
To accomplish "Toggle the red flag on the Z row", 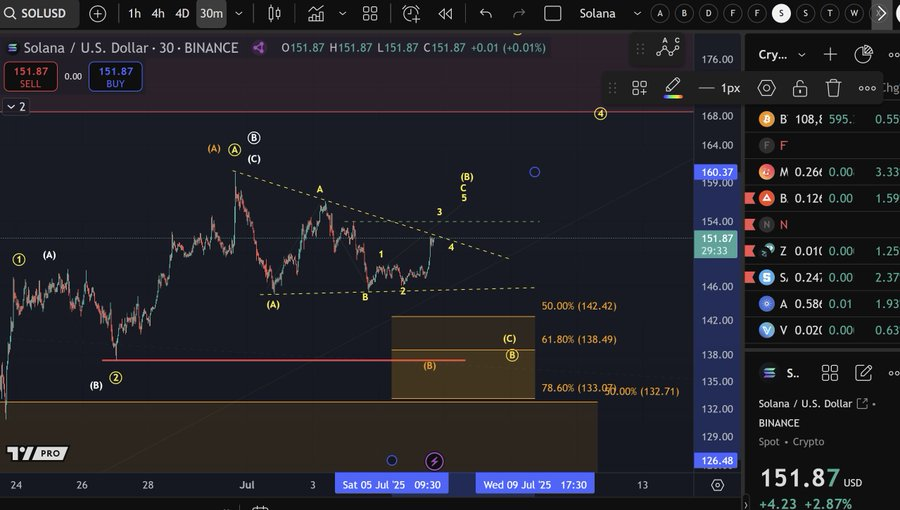I will pyautogui.click(x=750, y=251).
